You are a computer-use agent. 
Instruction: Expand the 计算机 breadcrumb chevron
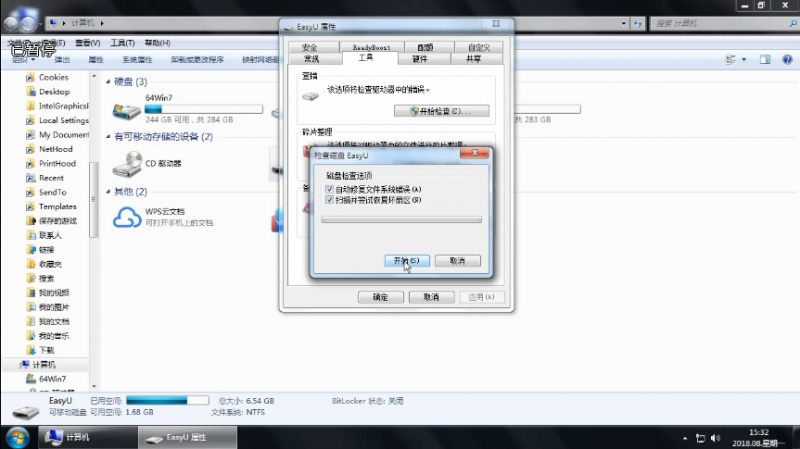tap(102, 23)
